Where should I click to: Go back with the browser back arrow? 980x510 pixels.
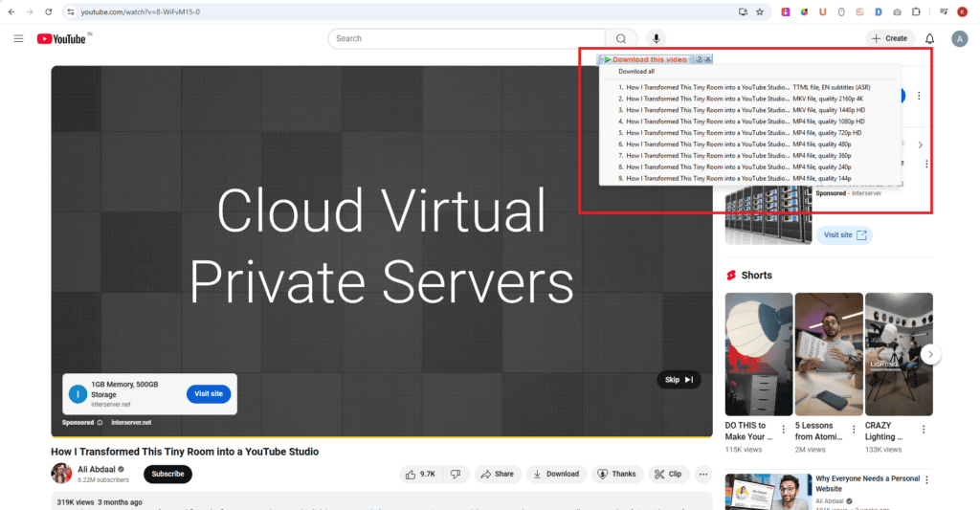(11, 11)
